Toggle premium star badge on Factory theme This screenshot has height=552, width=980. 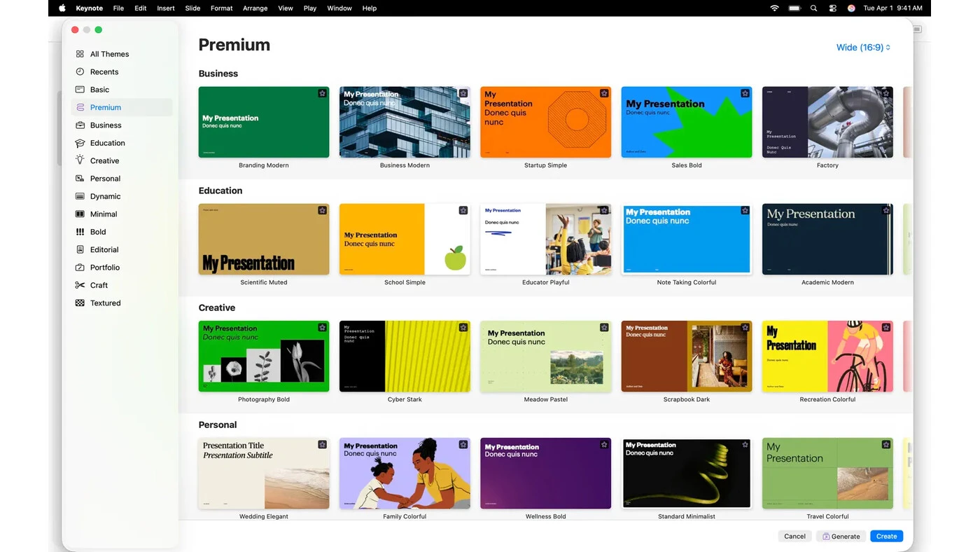point(886,93)
